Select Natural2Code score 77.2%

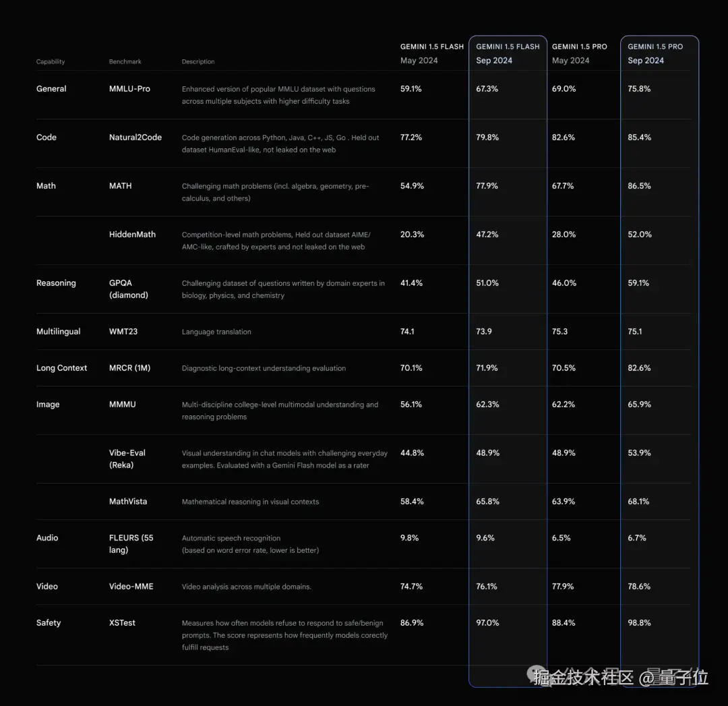click(x=411, y=137)
